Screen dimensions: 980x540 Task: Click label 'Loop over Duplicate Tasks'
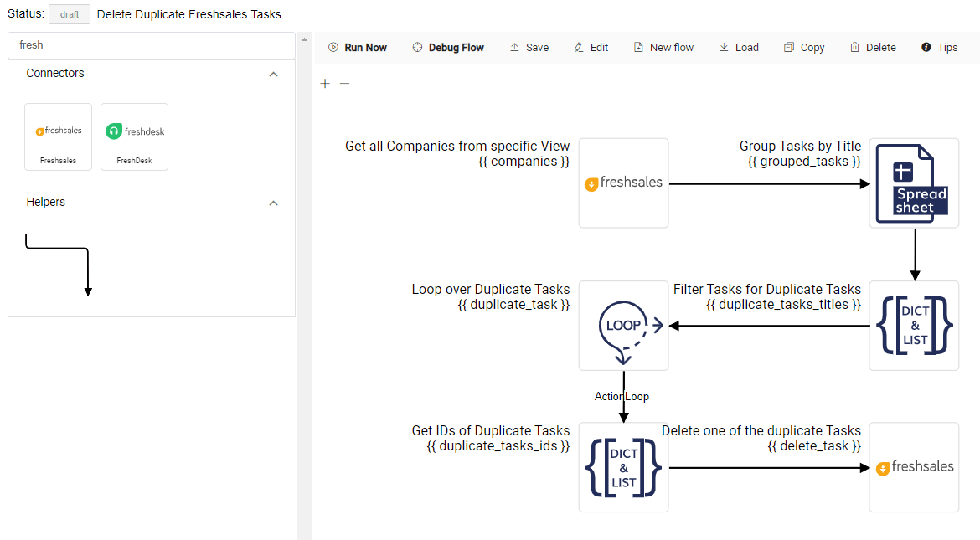click(x=491, y=290)
